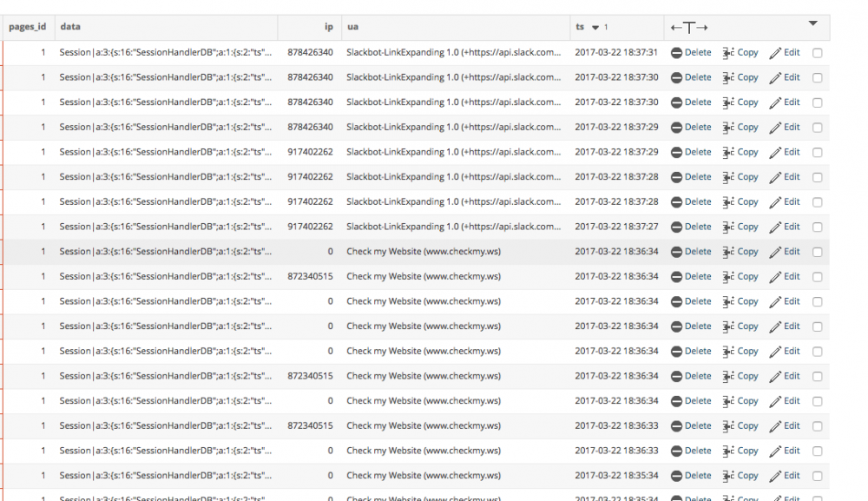Screen dimensions: 868x501
Task: Sort the table by the ua column header
Action: [x=352, y=27]
